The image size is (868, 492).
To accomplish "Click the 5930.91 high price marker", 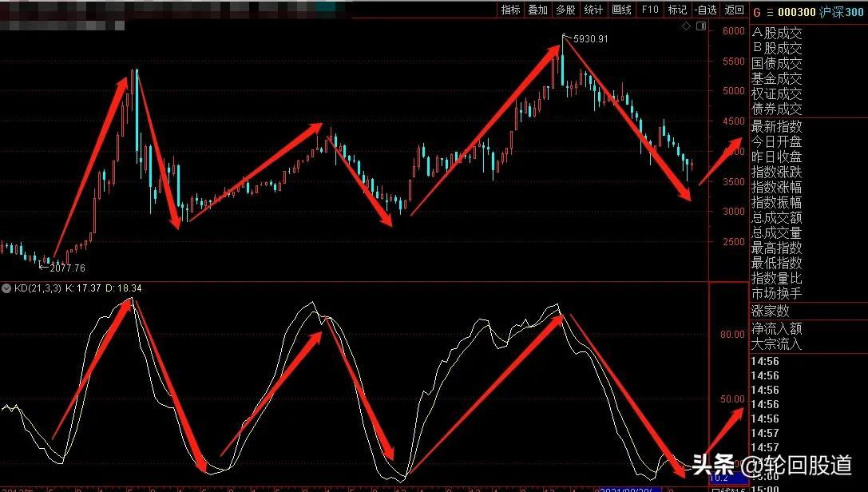I will (590, 39).
